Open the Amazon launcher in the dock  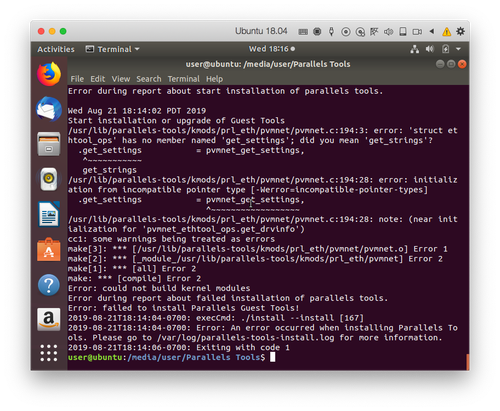coord(49,319)
